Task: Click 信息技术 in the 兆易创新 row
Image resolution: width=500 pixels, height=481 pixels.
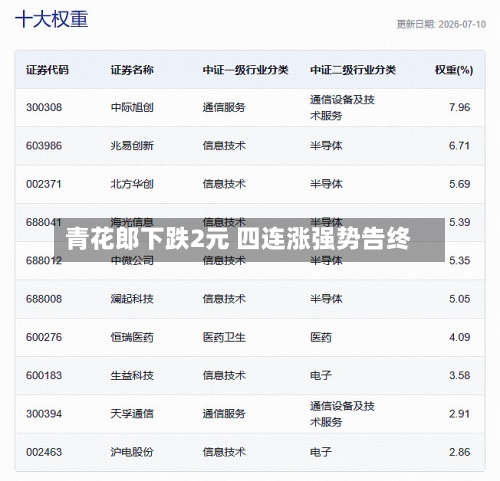Action: click(224, 146)
